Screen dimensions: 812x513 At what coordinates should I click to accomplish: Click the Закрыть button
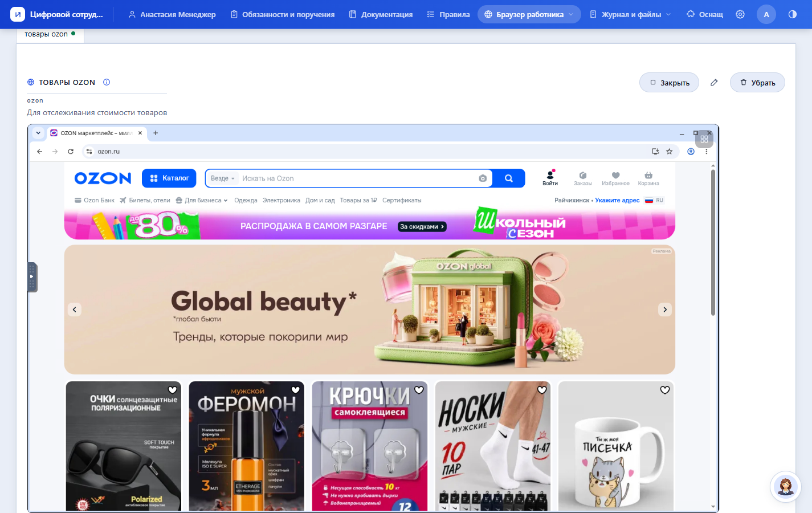coord(670,83)
